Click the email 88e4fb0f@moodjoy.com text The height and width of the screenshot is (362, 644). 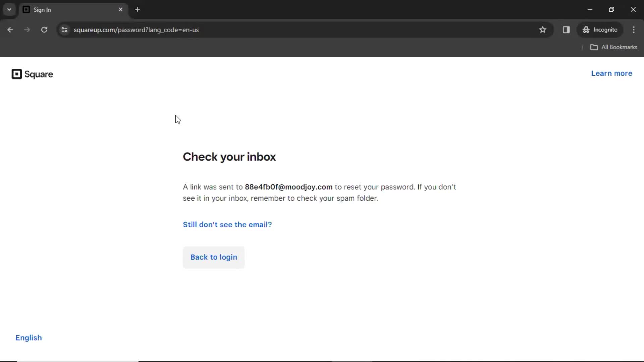[x=288, y=187]
